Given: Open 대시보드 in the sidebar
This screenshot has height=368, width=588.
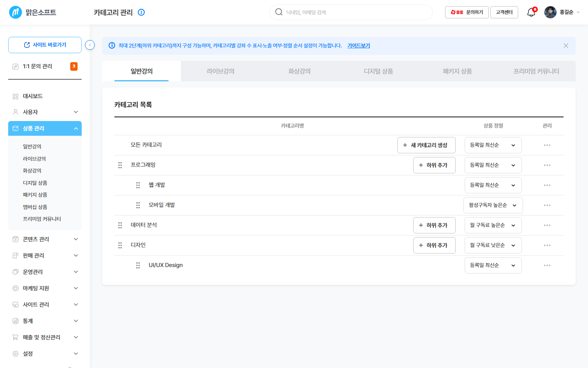Looking at the screenshot, I should pos(45,96).
